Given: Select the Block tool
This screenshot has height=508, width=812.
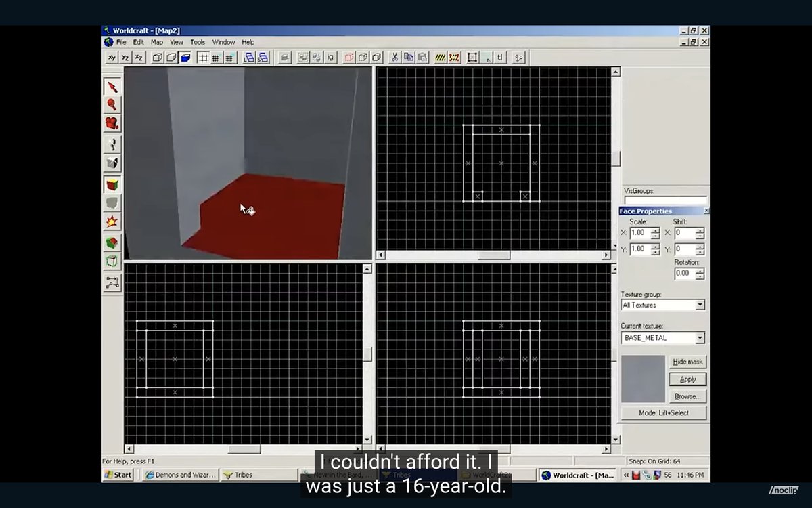Looking at the screenshot, I should pyautogui.click(x=112, y=163).
